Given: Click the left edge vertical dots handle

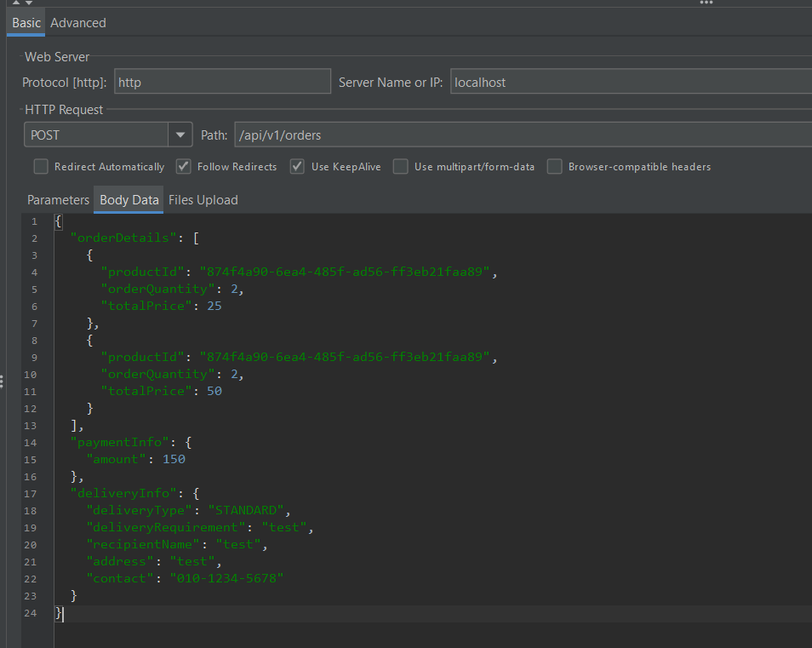Looking at the screenshot, I should [2, 381].
